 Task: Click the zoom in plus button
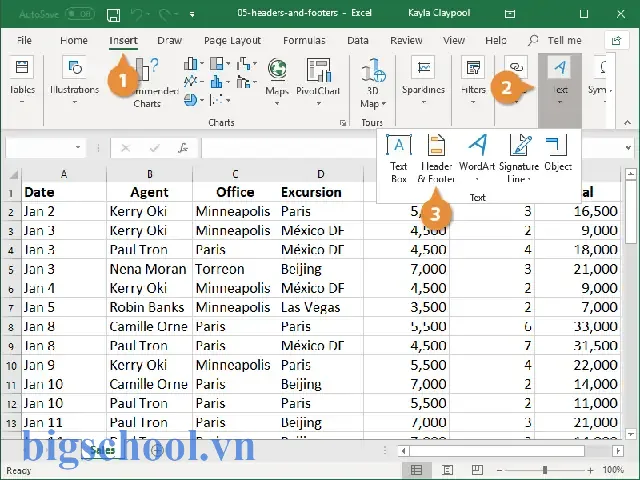tap(591, 470)
